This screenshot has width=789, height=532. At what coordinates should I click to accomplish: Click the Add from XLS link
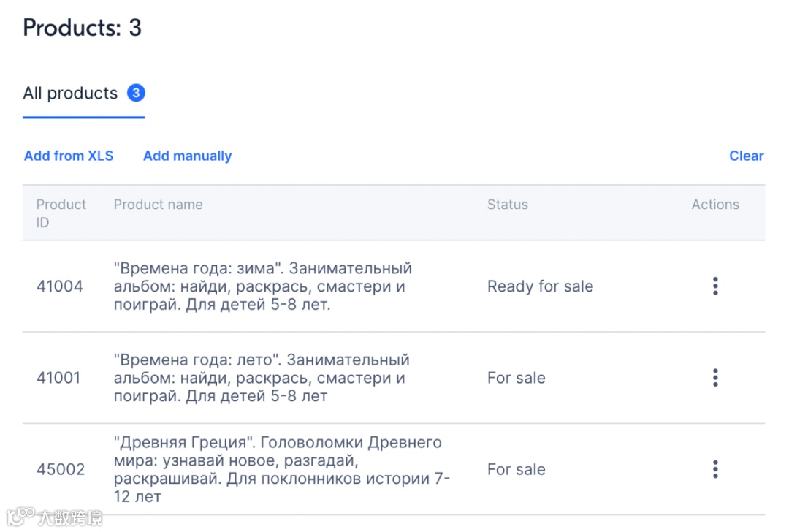(69, 156)
